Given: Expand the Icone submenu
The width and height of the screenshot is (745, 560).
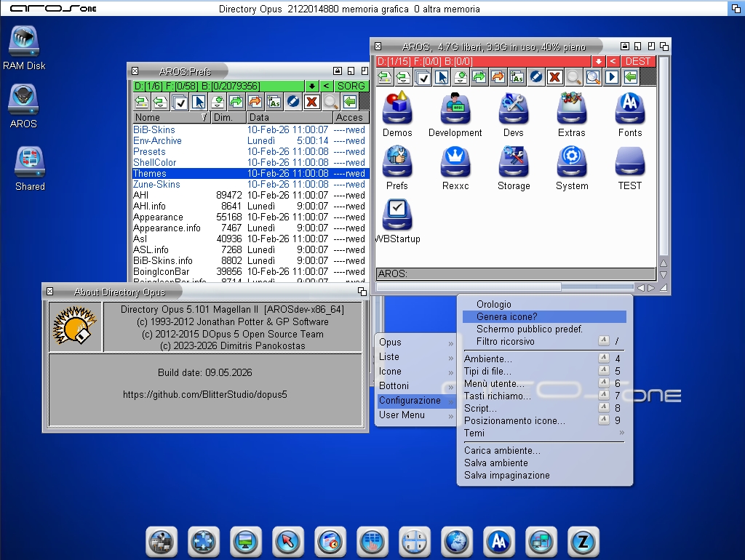Looking at the screenshot, I should pos(415,372).
